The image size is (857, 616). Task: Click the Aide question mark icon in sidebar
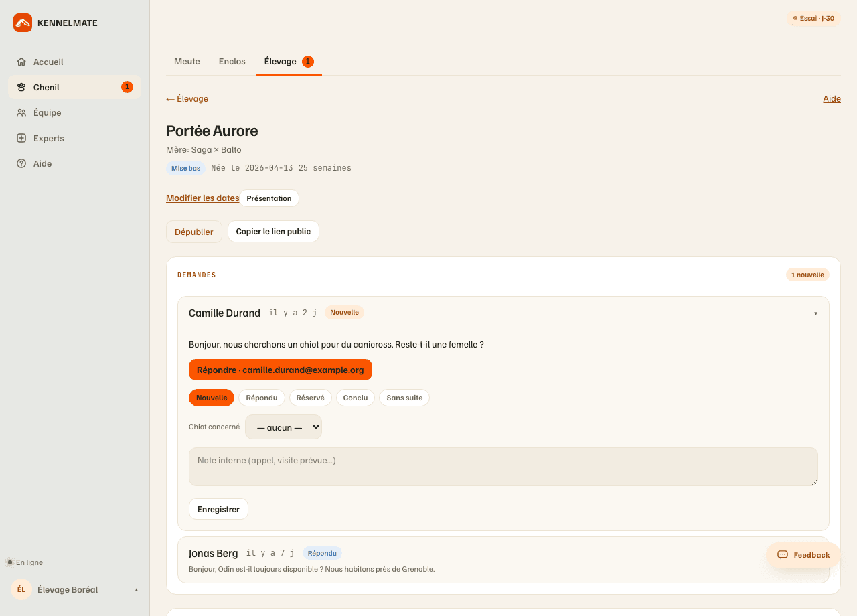pos(21,163)
